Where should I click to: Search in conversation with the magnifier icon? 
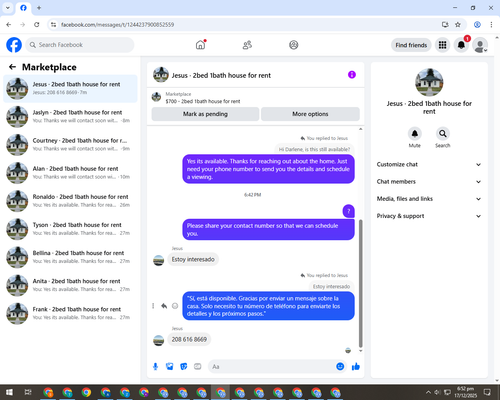pos(443,134)
